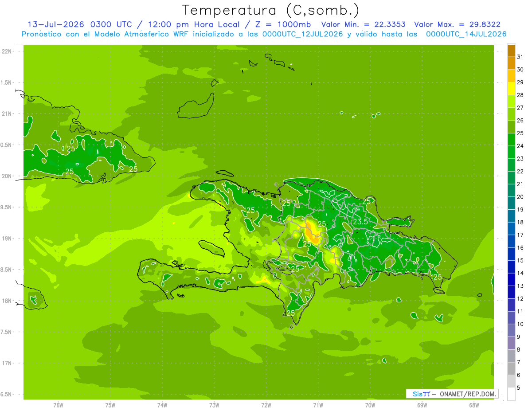Image resolution: width=532 pixels, height=411 pixels.
Task: Pick the green swatch between 24 and 25
Action: (511, 140)
